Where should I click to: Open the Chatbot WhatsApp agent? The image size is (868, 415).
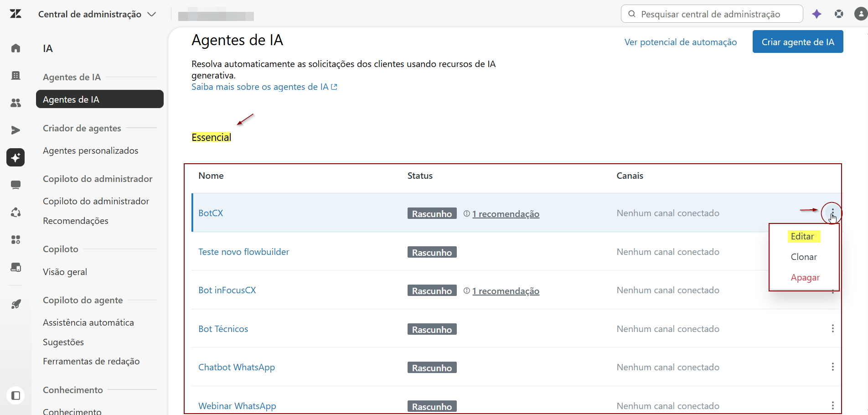coord(237,367)
